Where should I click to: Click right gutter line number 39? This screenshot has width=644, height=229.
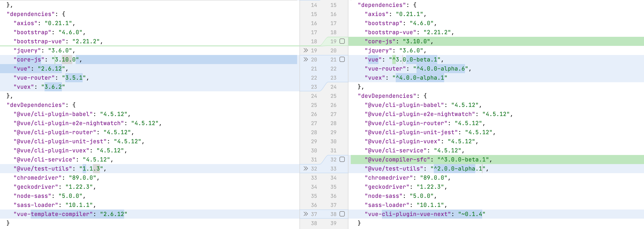tap(333, 223)
